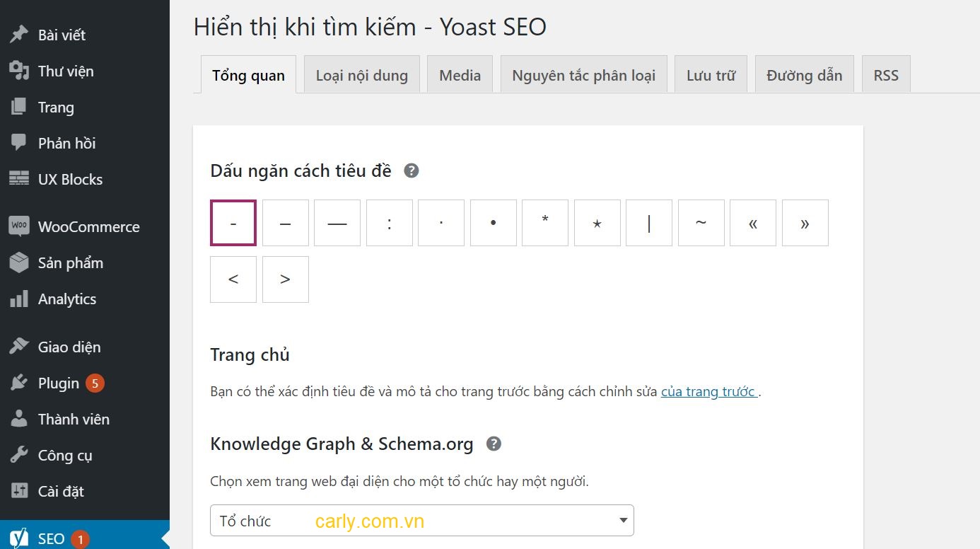The image size is (980, 549).
Task: Click the Sản phẩm box icon
Action: click(x=19, y=262)
